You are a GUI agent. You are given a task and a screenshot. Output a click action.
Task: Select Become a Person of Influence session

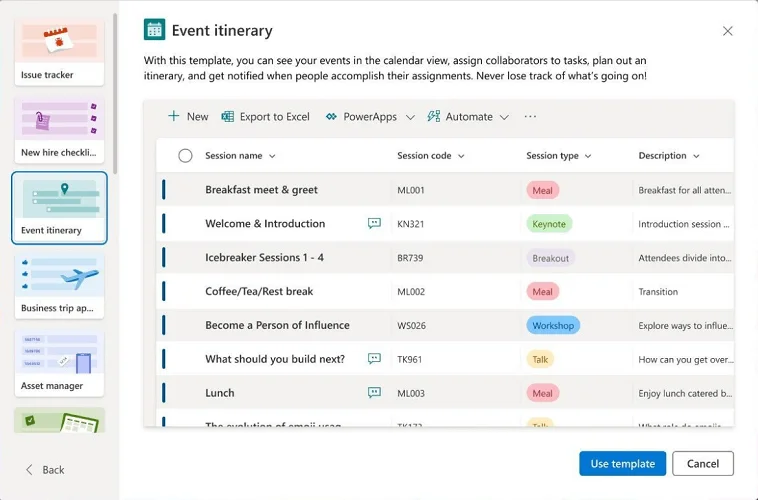(x=277, y=325)
